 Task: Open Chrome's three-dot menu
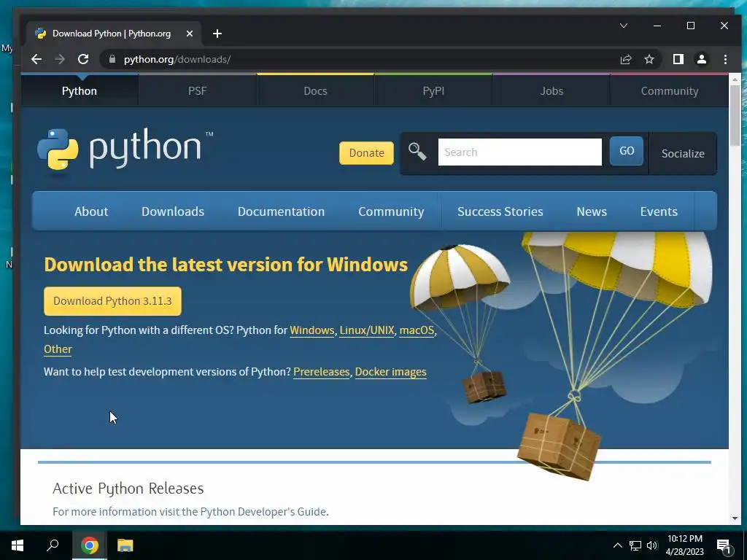(725, 59)
